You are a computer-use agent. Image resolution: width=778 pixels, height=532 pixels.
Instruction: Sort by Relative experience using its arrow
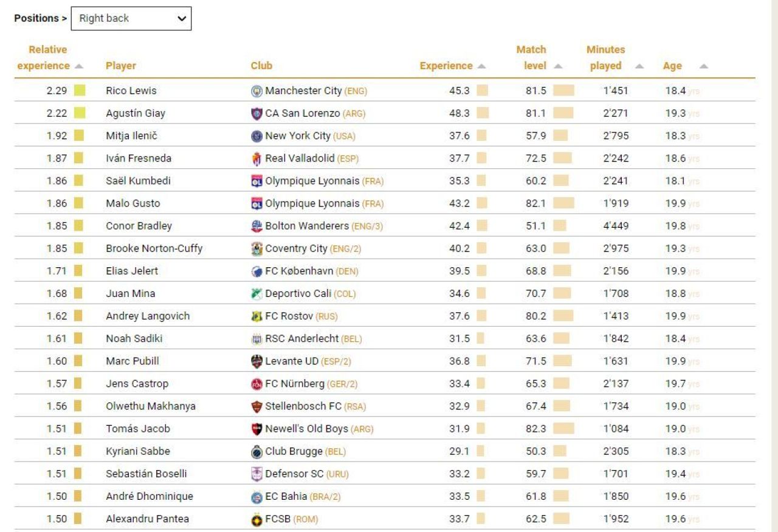tap(79, 66)
